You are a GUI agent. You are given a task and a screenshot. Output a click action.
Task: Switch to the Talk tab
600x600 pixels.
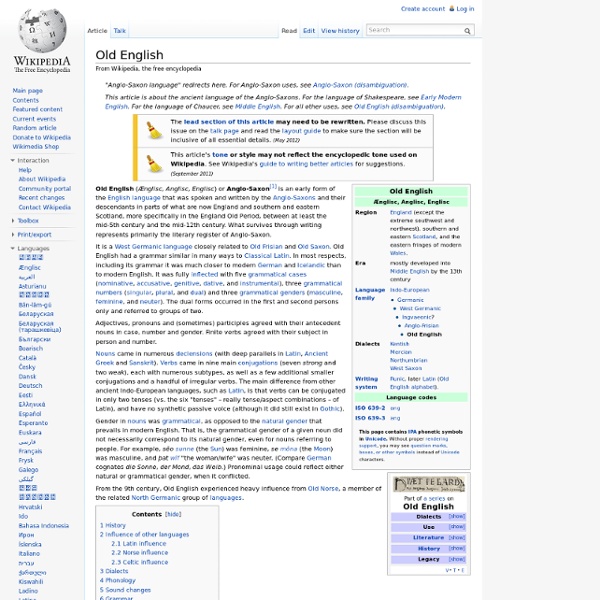pyautogui.click(x=119, y=31)
